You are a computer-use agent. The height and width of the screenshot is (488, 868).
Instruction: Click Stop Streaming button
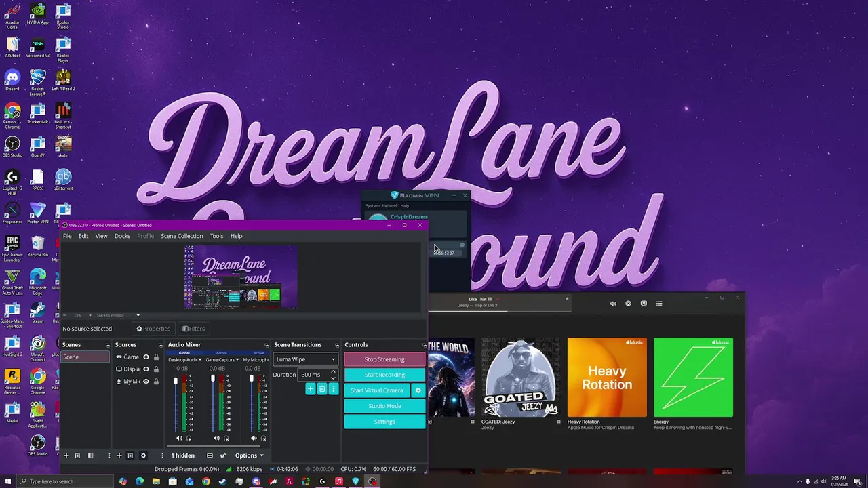pos(384,359)
